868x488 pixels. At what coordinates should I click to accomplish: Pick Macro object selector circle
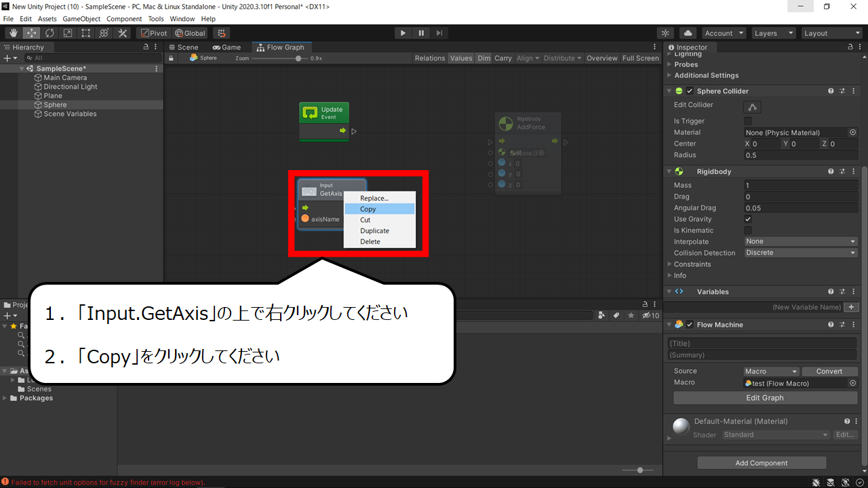point(852,383)
